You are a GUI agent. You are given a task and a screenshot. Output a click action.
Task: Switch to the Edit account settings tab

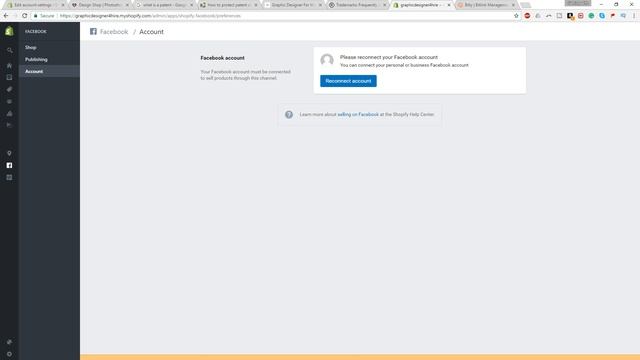pyautogui.click(x=36, y=5)
